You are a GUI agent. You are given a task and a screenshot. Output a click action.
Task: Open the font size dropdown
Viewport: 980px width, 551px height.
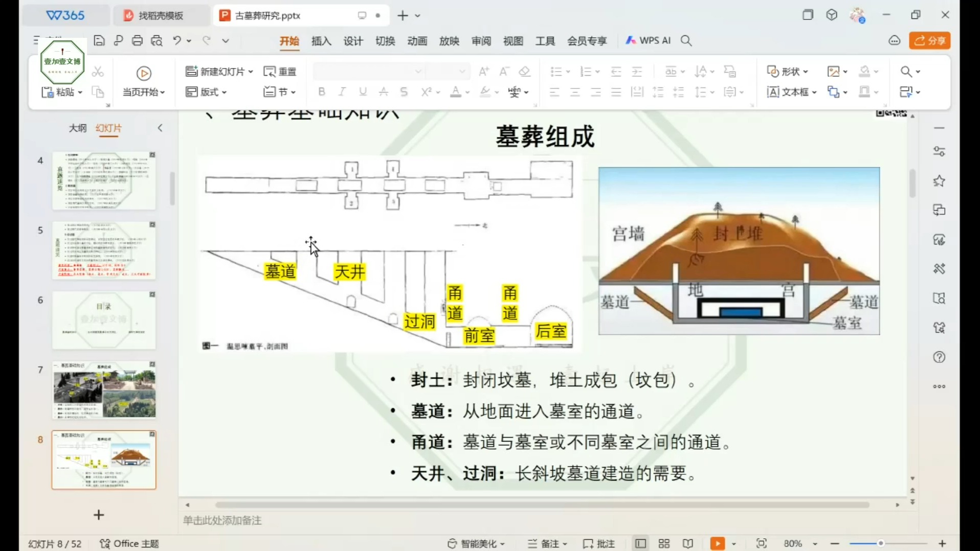tap(462, 72)
